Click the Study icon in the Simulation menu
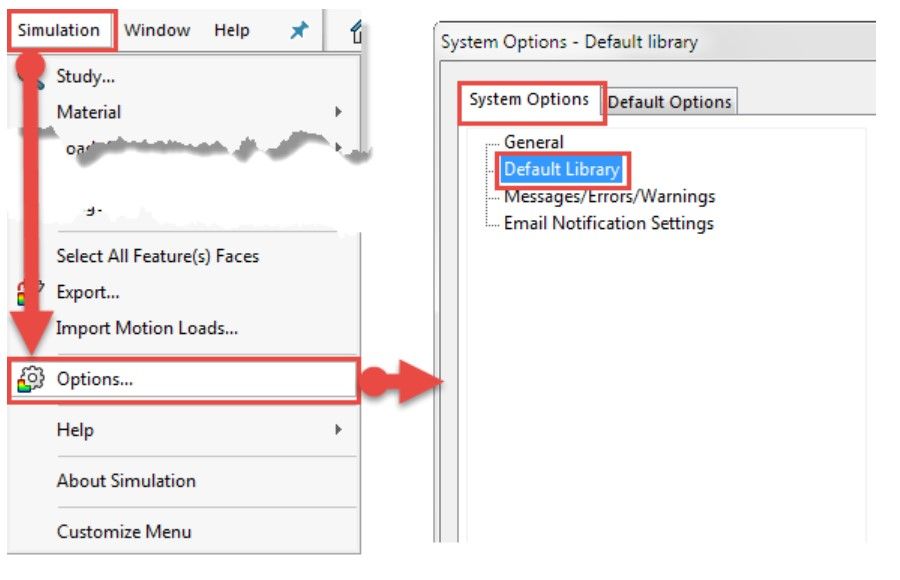The height and width of the screenshot is (580, 900). tap(30, 76)
